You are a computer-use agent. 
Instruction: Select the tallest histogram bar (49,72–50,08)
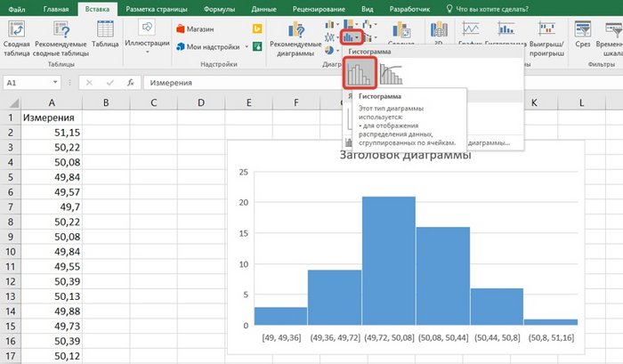coord(388,261)
